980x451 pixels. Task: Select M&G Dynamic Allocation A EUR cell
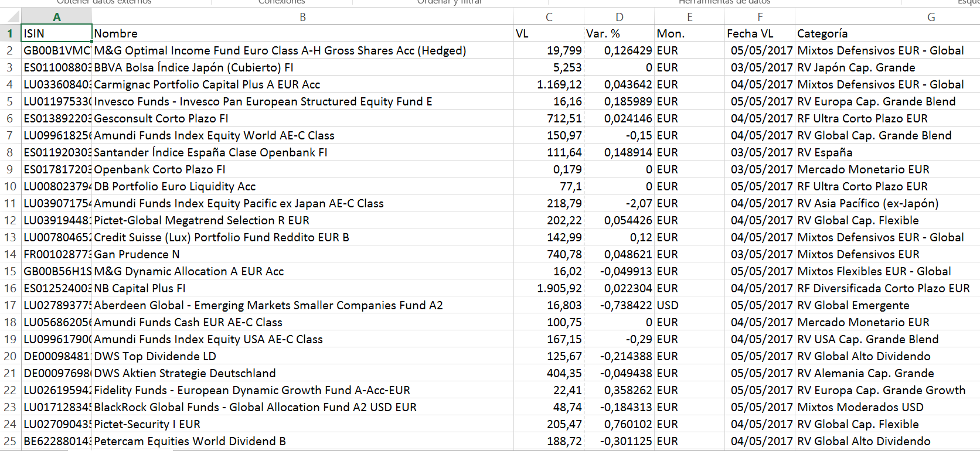303,271
